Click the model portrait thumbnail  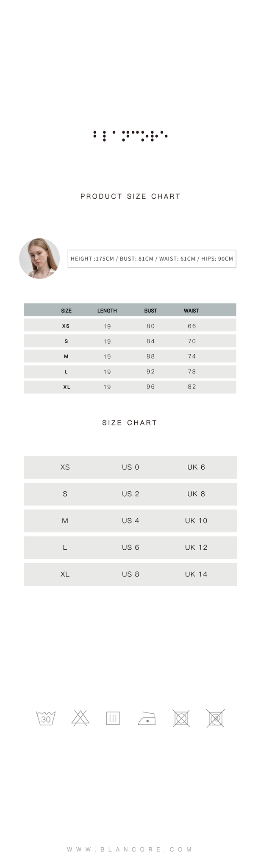coord(39,259)
